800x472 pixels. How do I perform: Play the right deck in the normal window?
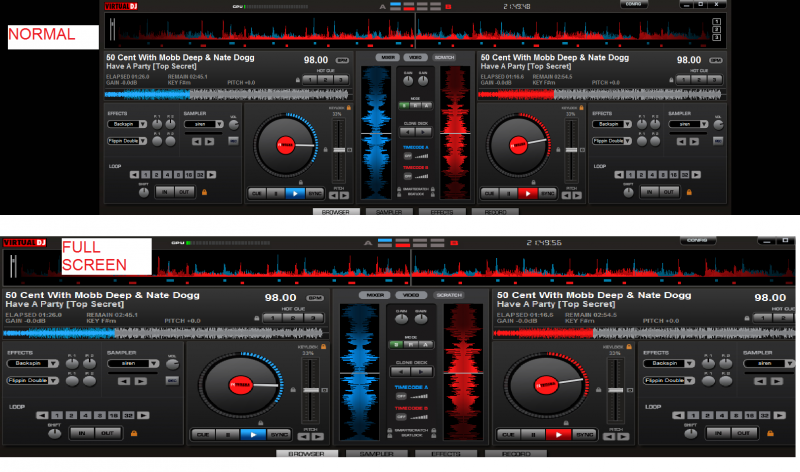[528, 193]
